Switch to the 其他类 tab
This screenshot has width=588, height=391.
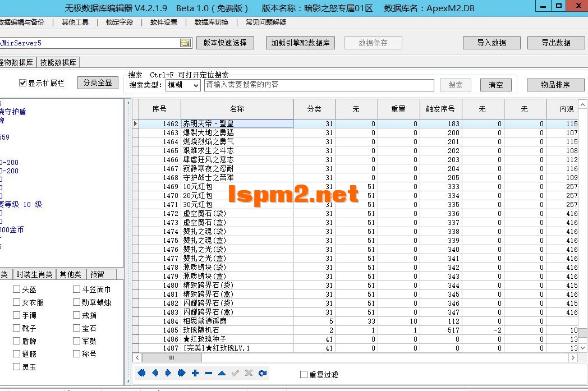pos(71,274)
